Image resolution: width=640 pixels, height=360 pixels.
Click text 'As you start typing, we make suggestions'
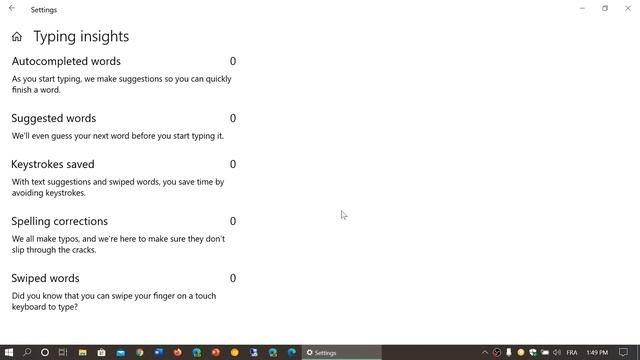[x=87, y=79]
